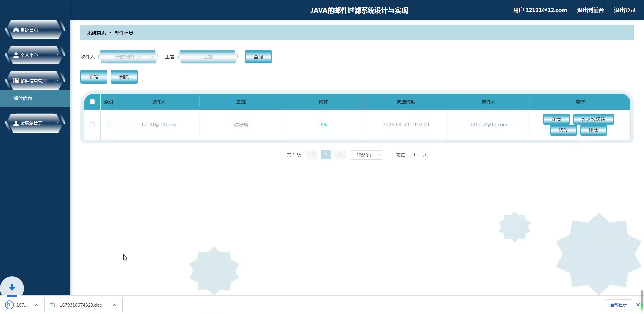Click timestamp 2023-03-20 19:57:09

point(406,125)
